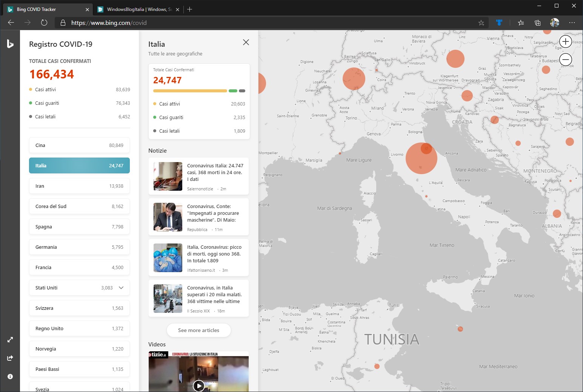This screenshot has height=392, width=583.
Task: Select the highlighted Italia row
Action: tap(79, 165)
